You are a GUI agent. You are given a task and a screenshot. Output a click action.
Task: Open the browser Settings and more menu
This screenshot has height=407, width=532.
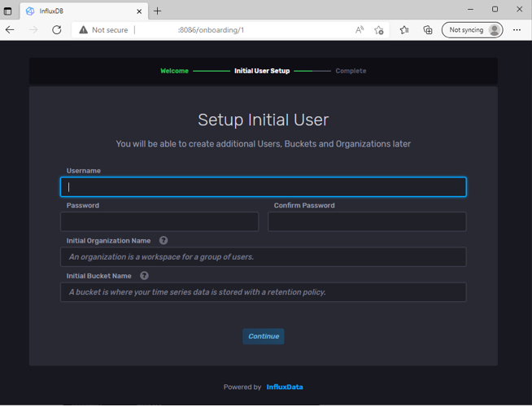517,30
